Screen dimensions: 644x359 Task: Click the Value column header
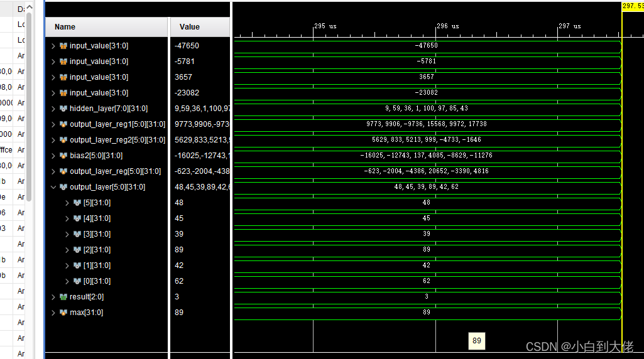point(200,27)
